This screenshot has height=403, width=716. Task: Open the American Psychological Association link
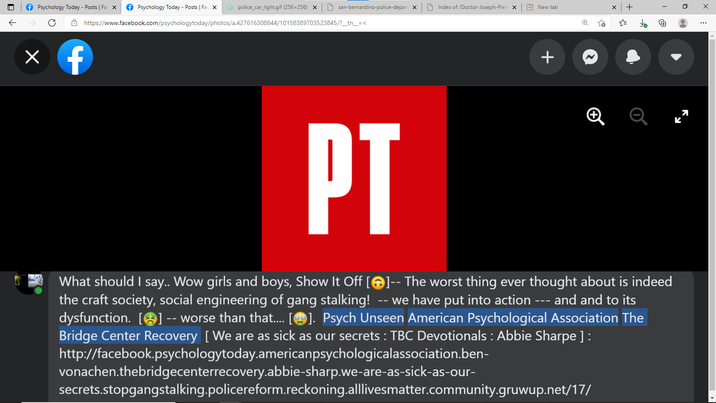click(x=513, y=318)
